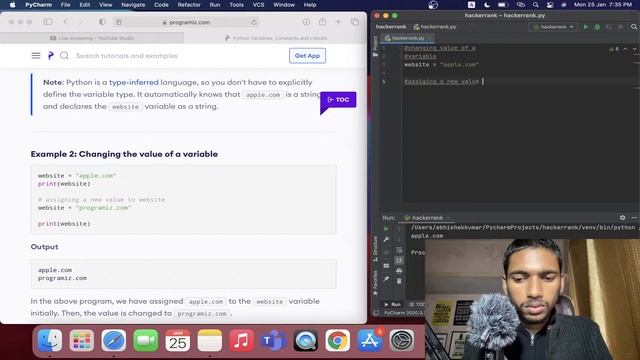Reload page with Safari refresh icon
640x360 pixels.
(x=254, y=22)
